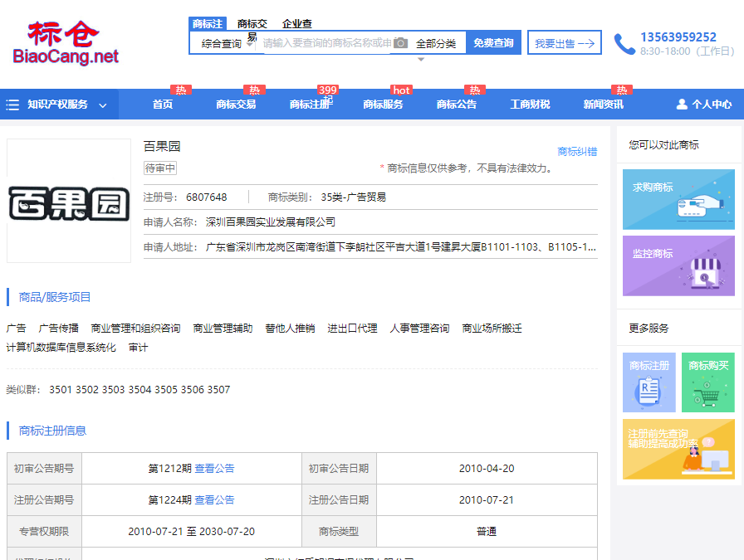Click the 广告传播 service item
This screenshot has width=744, height=560.
click(58, 329)
